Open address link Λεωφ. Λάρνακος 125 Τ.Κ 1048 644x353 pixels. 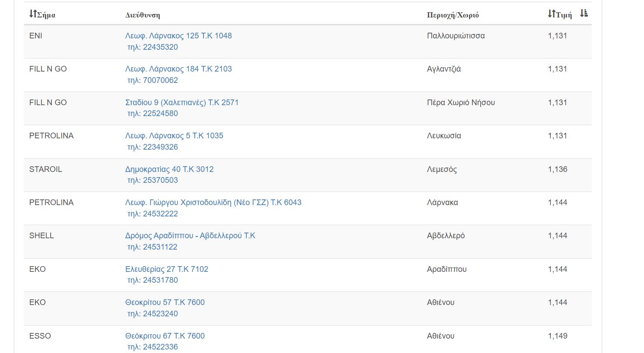(178, 36)
